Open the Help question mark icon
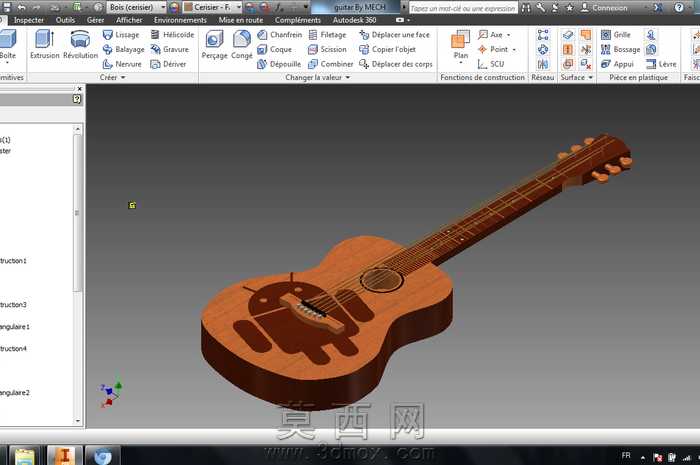 (x=679, y=8)
